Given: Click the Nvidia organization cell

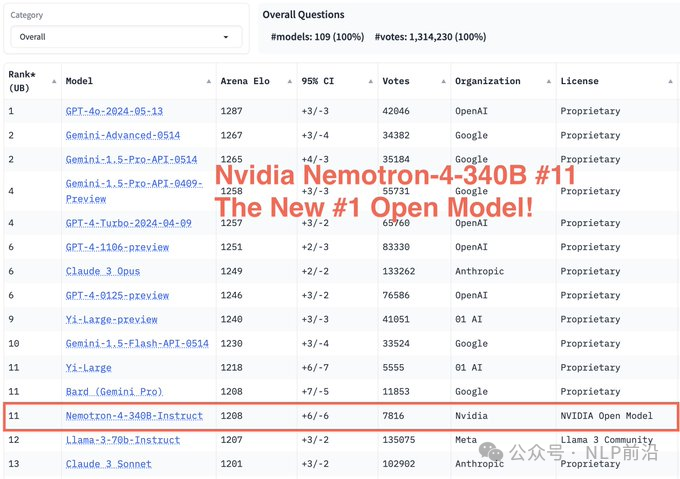Looking at the screenshot, I should (x=471, y=416).
